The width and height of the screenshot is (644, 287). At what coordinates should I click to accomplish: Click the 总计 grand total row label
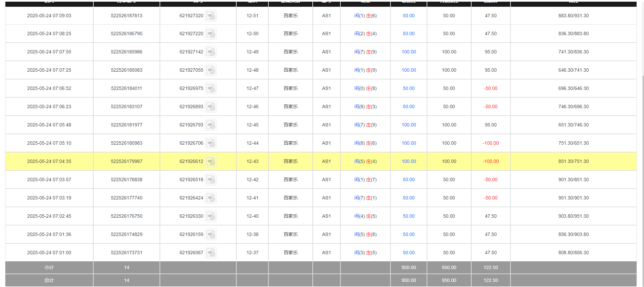point(49,281)
